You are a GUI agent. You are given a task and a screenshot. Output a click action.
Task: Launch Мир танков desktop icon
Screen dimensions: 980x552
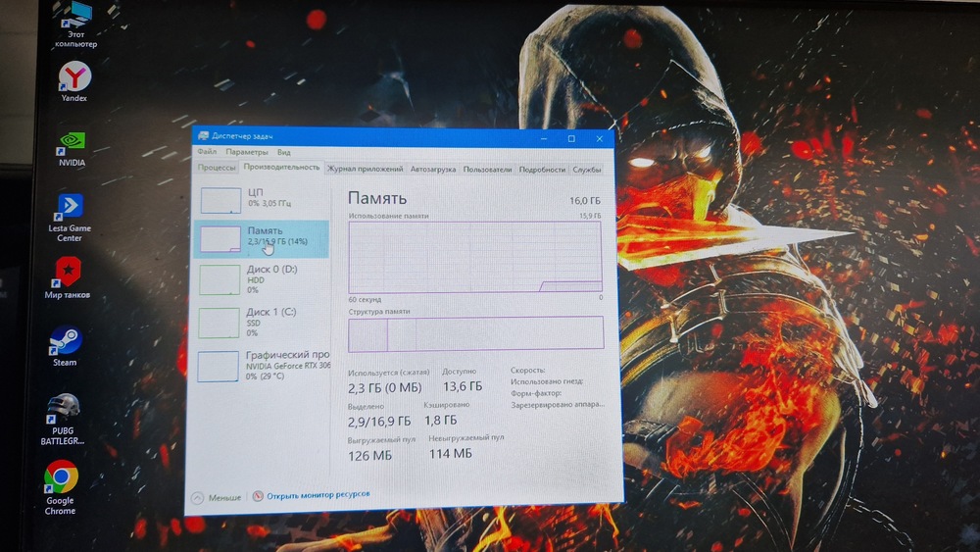tap(68, 277)
